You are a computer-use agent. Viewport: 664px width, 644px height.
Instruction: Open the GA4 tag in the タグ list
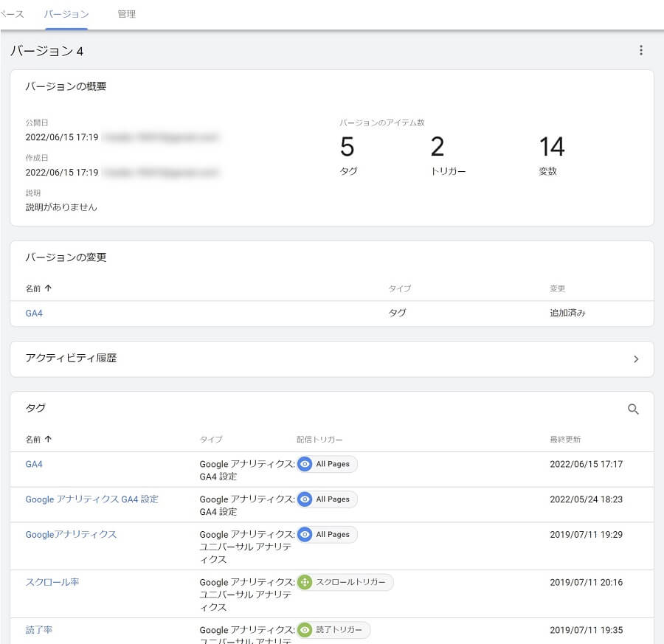34,464
